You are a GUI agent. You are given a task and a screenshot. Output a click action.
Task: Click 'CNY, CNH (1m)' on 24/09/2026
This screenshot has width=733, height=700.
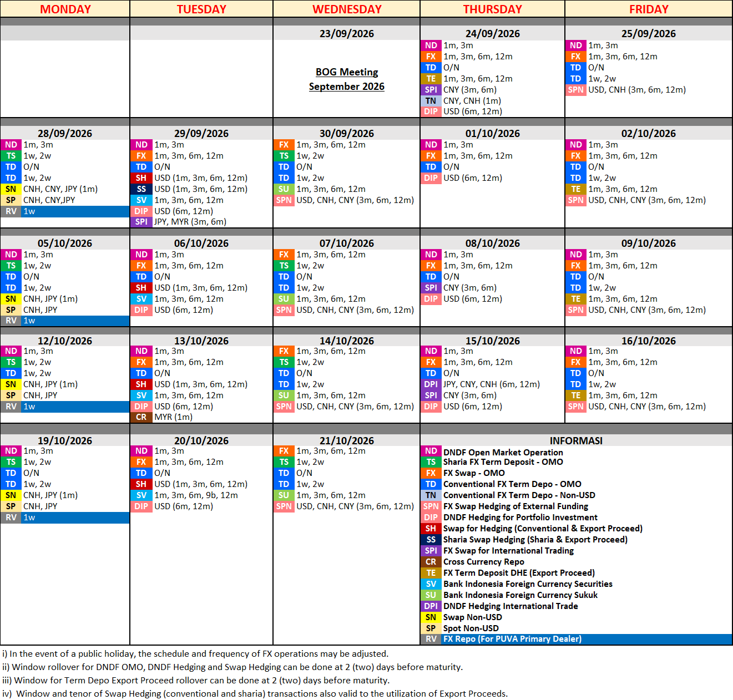pyautogui.click(x=472, y=101)
